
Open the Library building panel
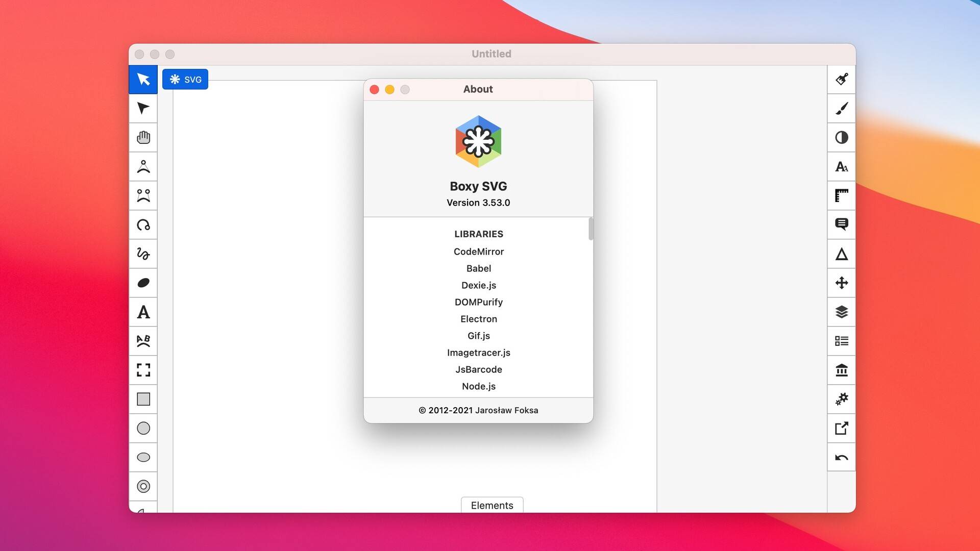click(x=841, y=370)
